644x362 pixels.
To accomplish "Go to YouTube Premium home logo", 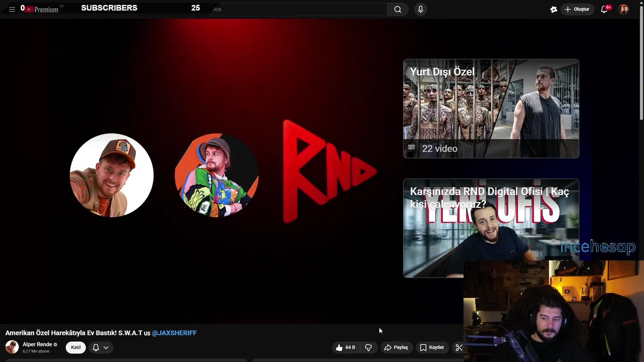I will tap(42, 9).
